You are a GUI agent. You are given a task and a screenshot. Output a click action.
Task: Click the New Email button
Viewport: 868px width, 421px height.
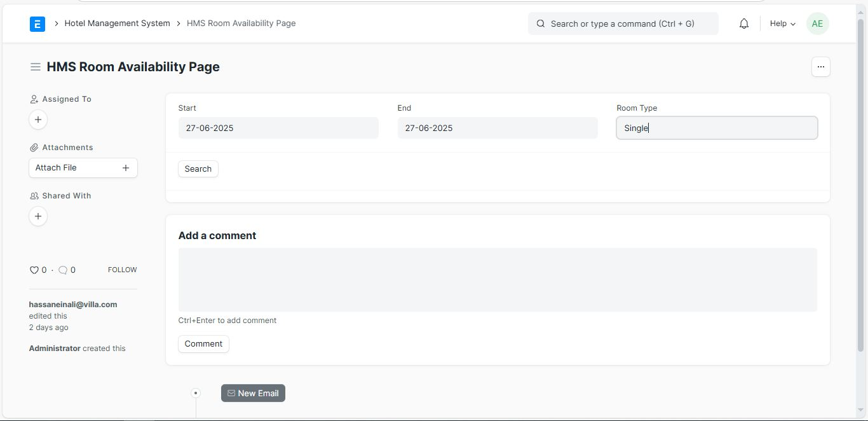pyautogui.click(x=253, y=393)
